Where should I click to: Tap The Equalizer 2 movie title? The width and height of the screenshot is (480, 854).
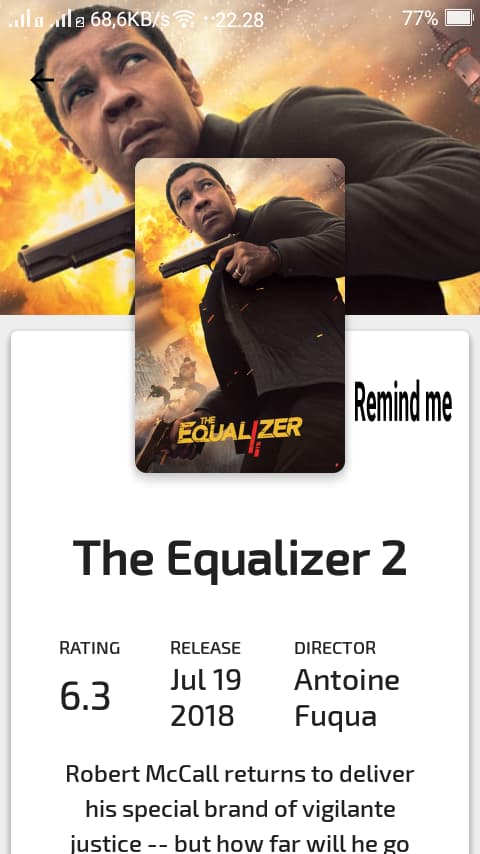point(240,558)
